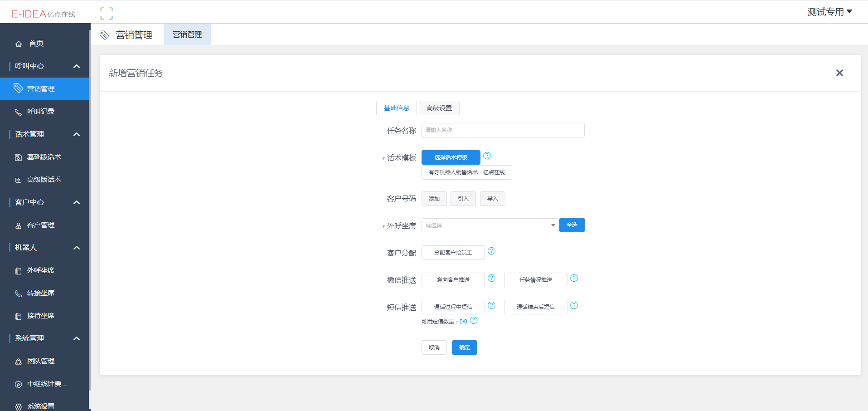868x411 pixels.
Task: Open 呼叫记录 in the sidebar
Action: [41, 112]
